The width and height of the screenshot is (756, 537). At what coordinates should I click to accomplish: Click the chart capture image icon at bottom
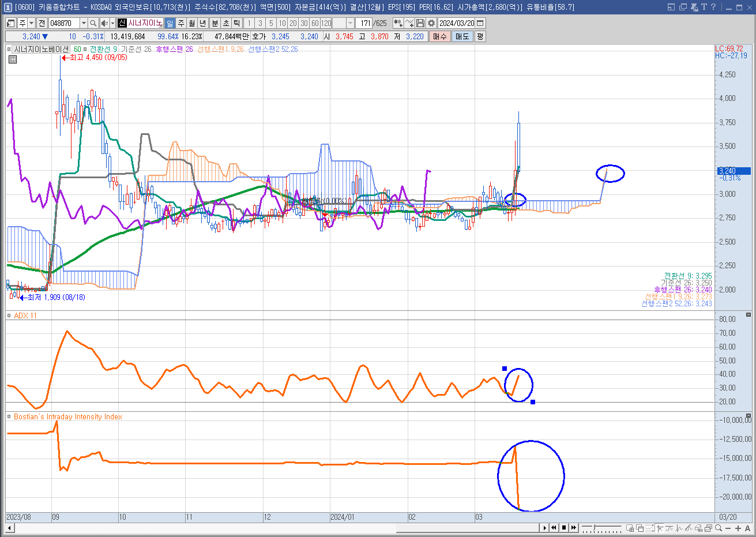pyautogui.click(x=708, y=528)
